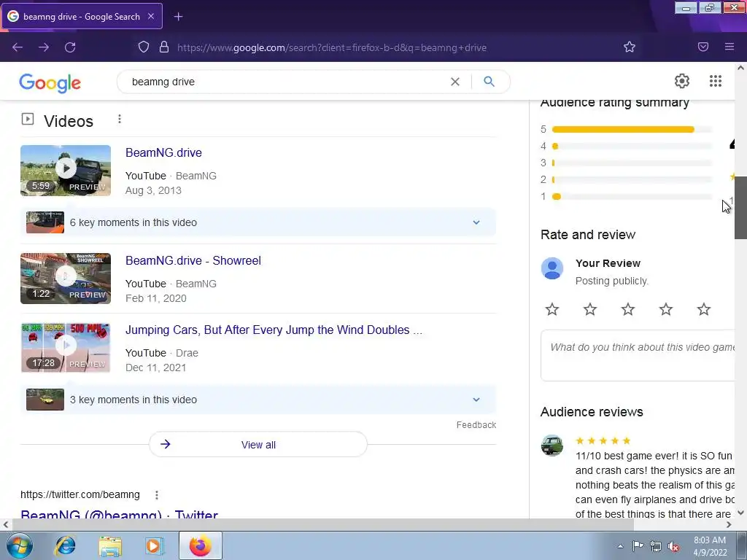Click the key moments thumbnail with yellow car
The image size is (747, 560).
(x=44, y=400)
